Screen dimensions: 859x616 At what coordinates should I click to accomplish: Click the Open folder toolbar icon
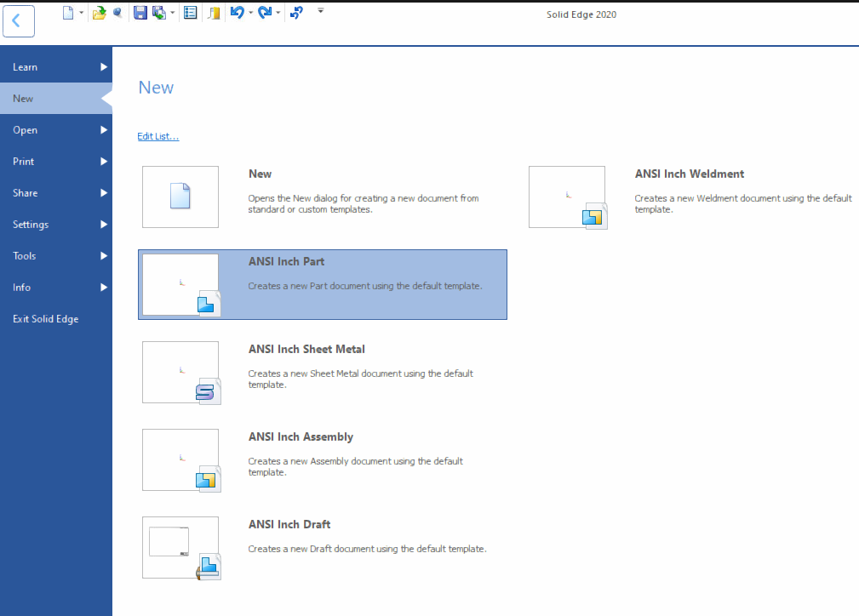click(x=99, y=13)
